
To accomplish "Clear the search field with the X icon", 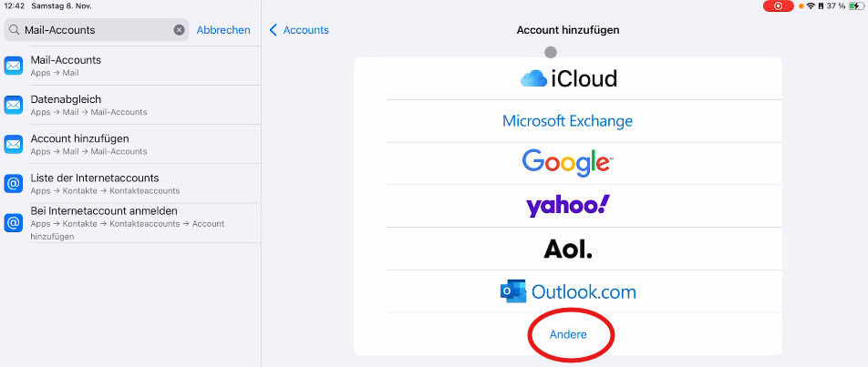I will point(180,30).
